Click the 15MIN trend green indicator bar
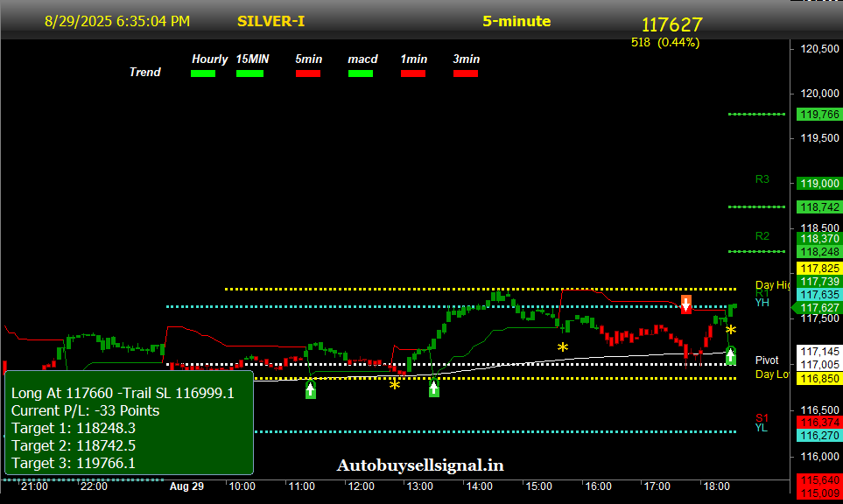This screenshot has height=504, width=843. click(250, 73)
